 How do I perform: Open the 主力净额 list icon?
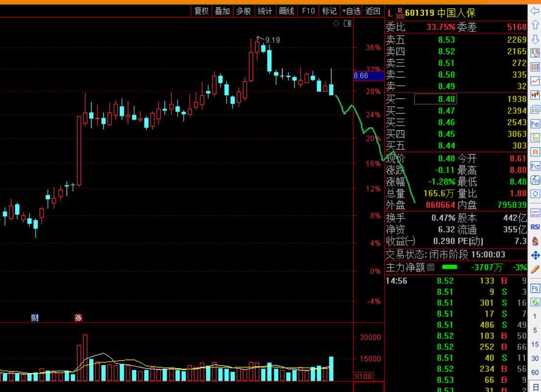[430, 267]
